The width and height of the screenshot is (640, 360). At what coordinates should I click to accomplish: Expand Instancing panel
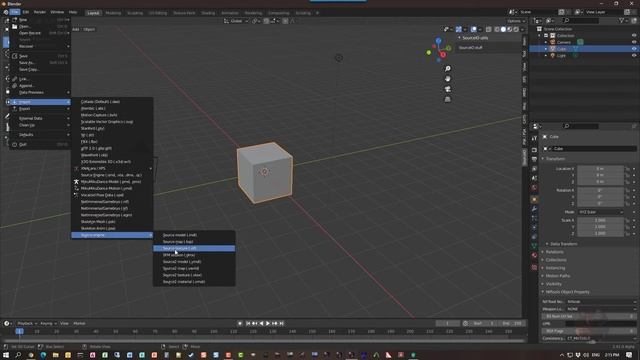pos(555,268)
